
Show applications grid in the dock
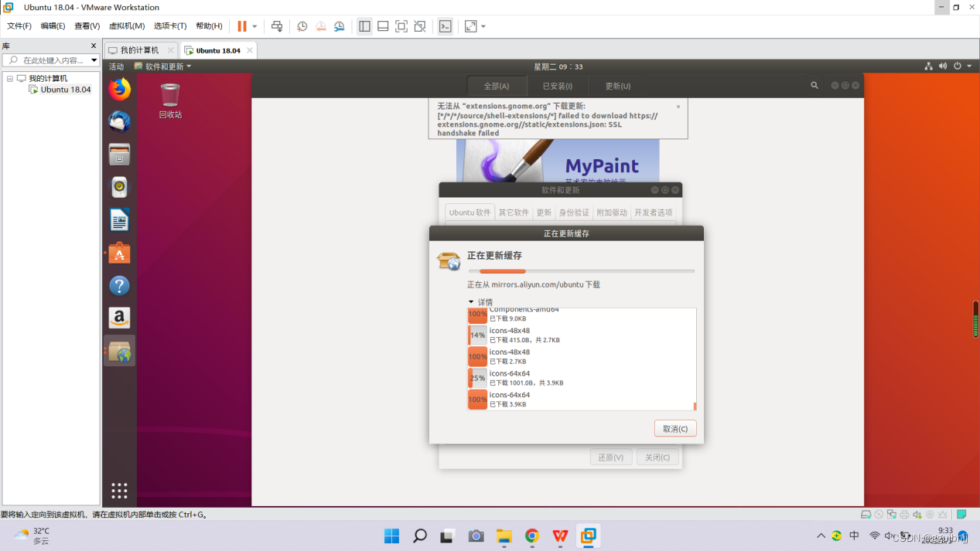119,490
